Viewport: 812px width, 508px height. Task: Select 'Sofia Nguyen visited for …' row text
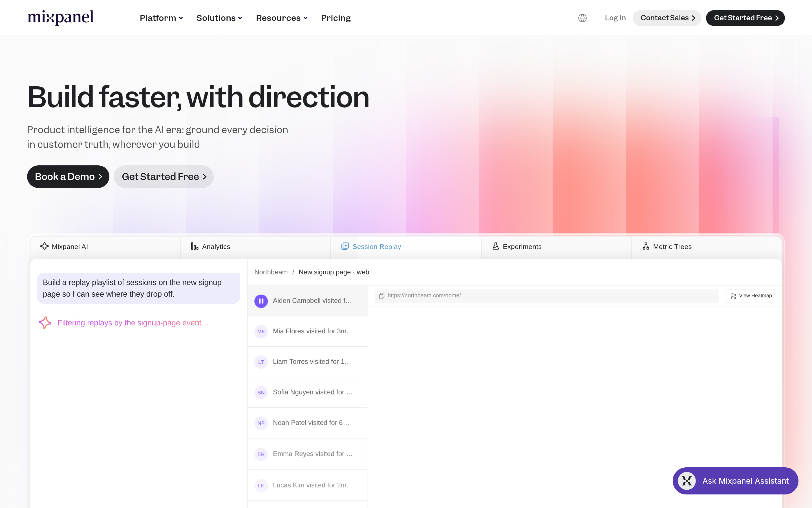(312, 392)
